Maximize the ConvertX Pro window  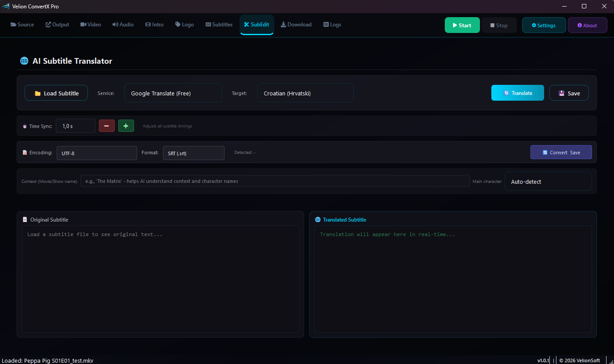584,6
